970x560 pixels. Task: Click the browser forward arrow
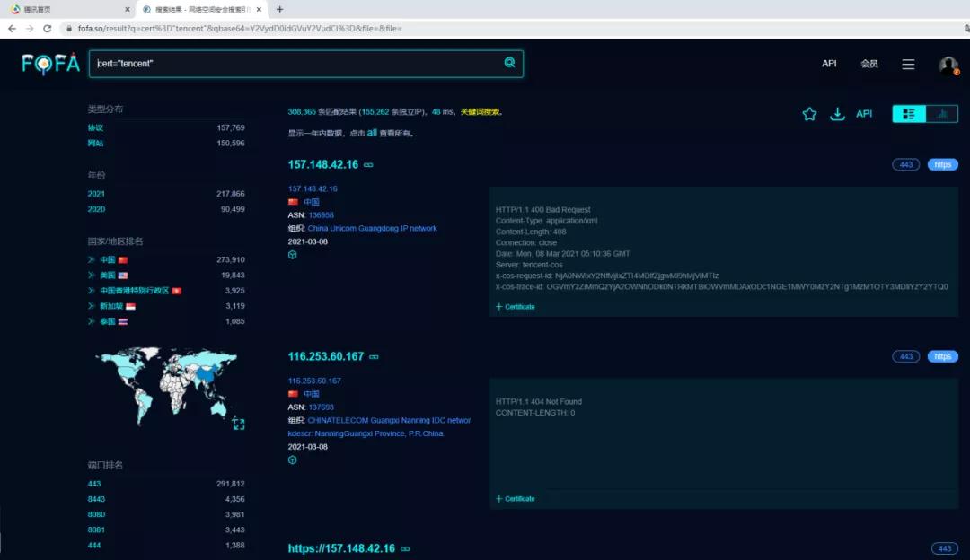[30, 29]
